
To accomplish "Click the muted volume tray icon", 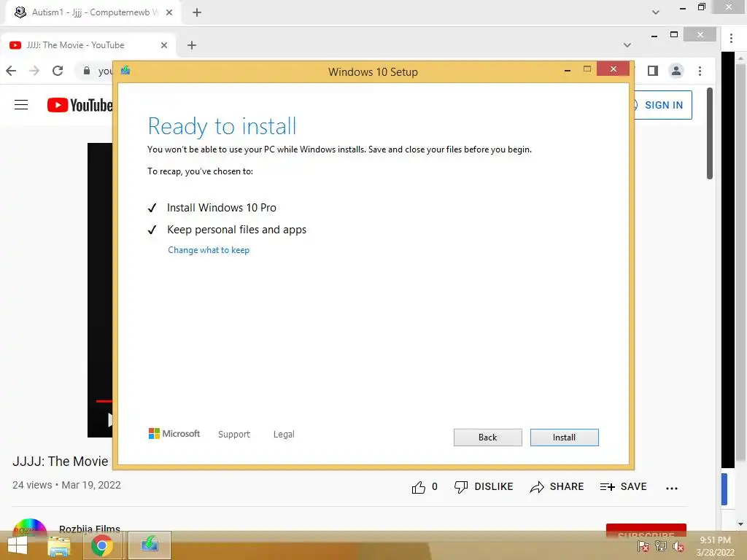I will [x=678, y=546].
